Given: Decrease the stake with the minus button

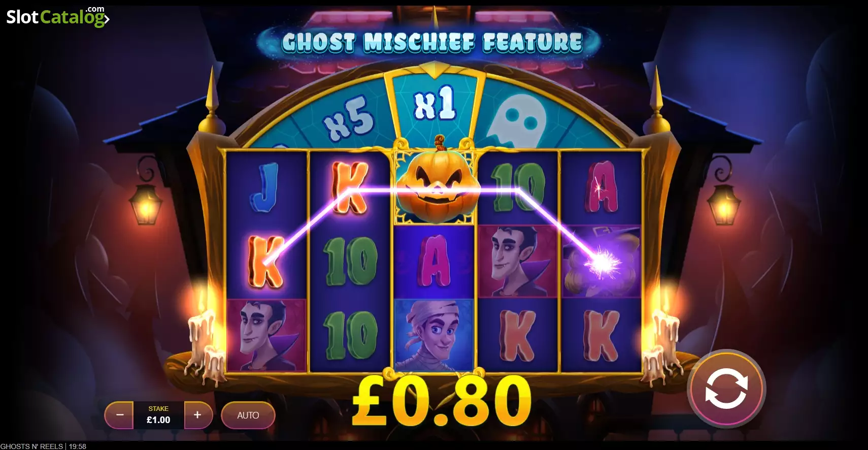Looking at the screenshot, I should 119,415.
